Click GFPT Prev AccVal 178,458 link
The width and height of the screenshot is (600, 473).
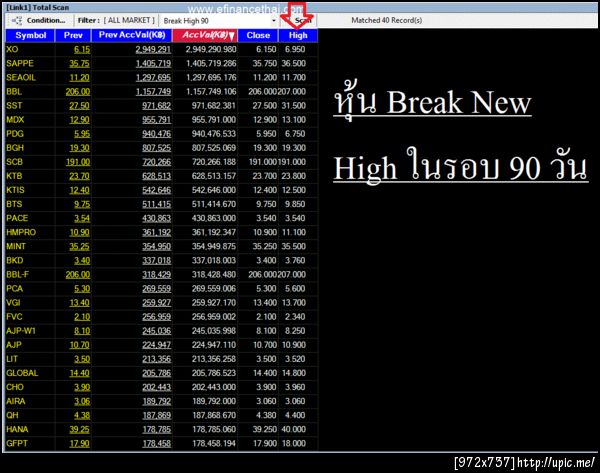point(157,444)
